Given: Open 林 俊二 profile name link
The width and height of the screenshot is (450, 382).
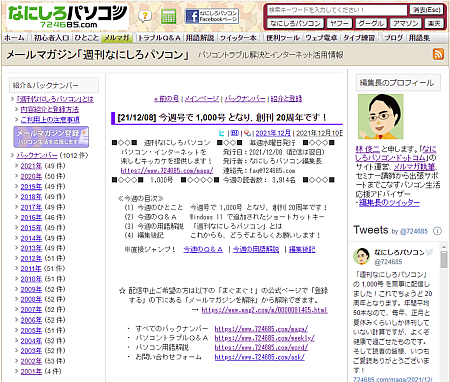Looking at the screenshot, I should point(368,149).
